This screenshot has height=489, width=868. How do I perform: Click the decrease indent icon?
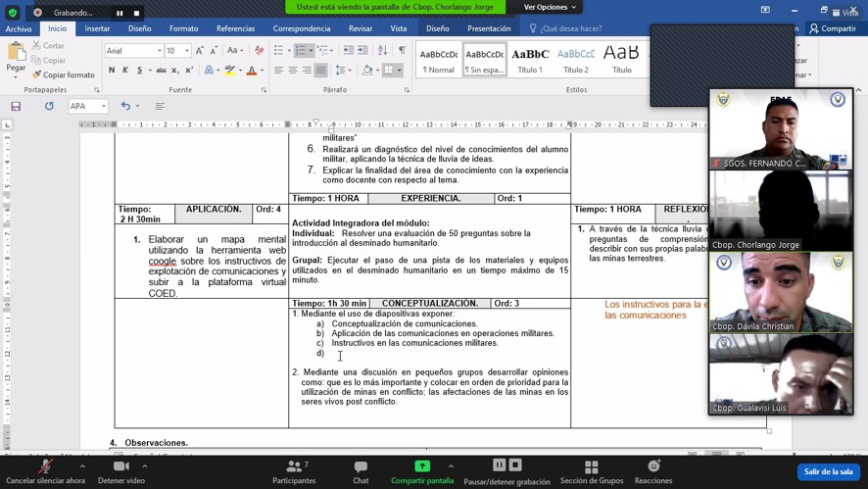[348, 50]
